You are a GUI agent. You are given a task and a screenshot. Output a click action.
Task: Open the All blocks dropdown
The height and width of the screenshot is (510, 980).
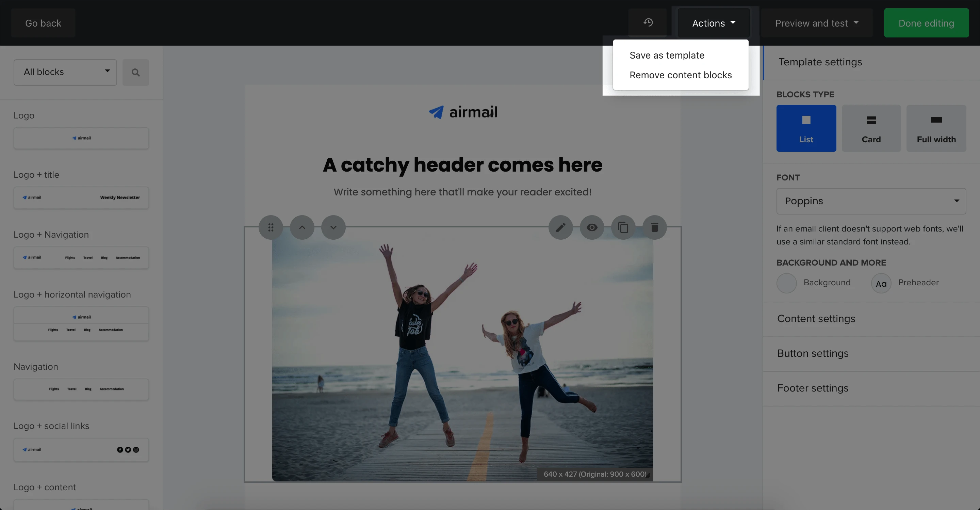click(65, 72)
